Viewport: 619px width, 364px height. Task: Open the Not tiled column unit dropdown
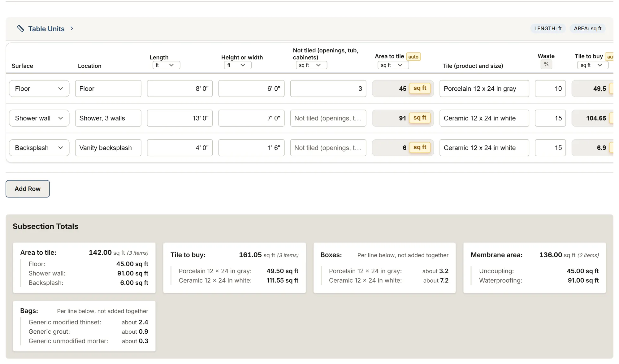(x=311, y=65)
